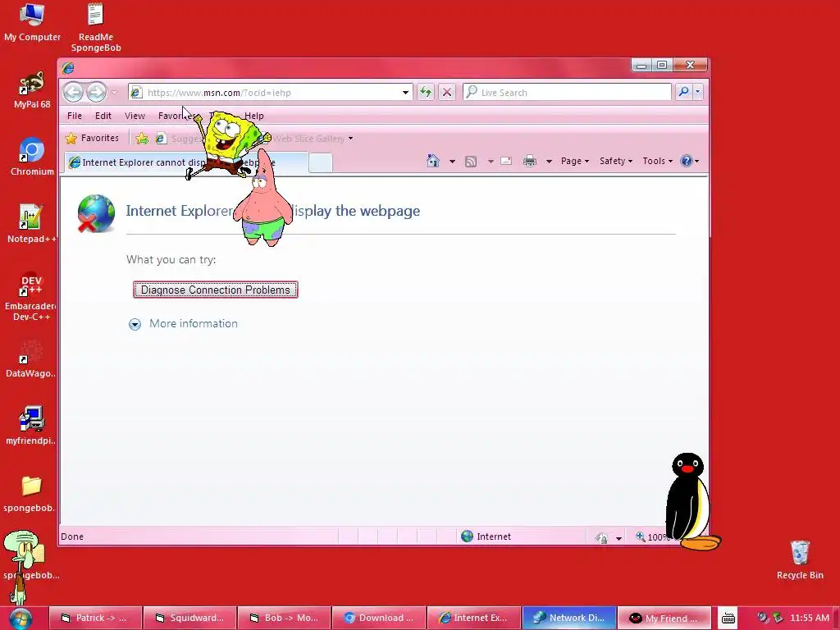Open the Help menu

pyautogui.click(x=254, y=116)
